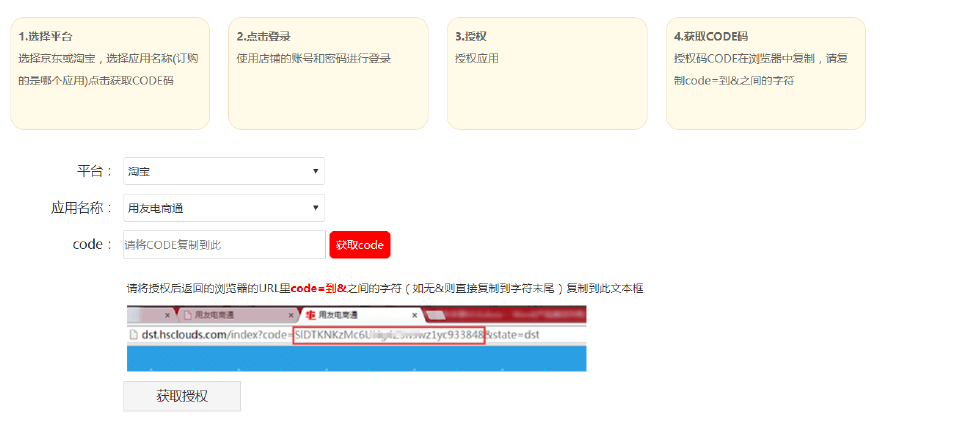Image resolution: width=953 pixels, height=435 pixels.
Task: Click the 授权应用 description text
Action: [x=476, y=59]
